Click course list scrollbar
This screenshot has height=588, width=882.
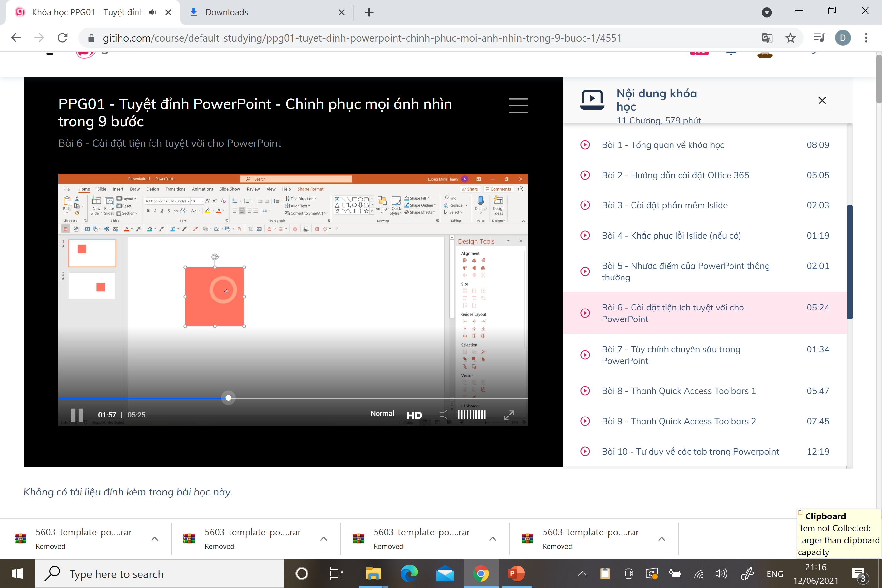pyautogui.click(x=850, y=262)
